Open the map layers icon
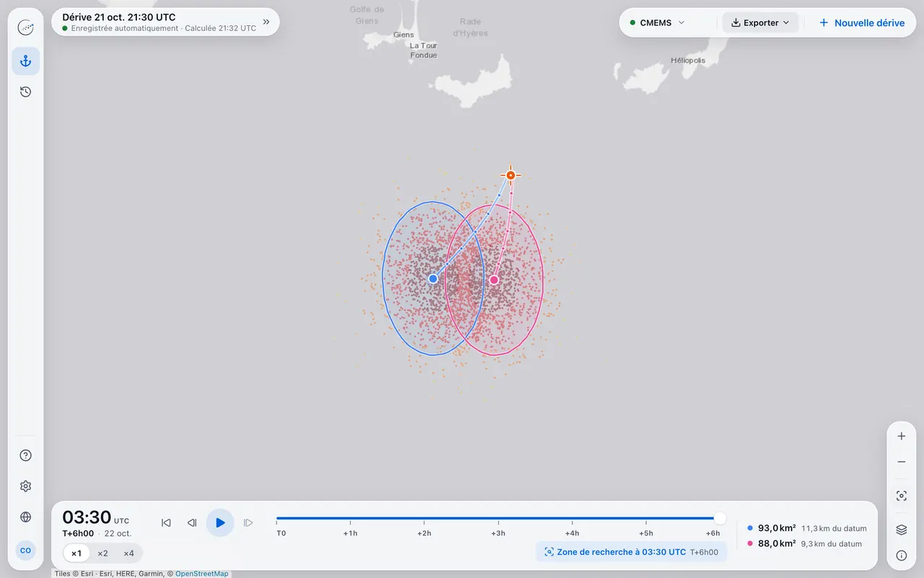The width and height of the screenshot is (924, 578). tap(901, 530)
